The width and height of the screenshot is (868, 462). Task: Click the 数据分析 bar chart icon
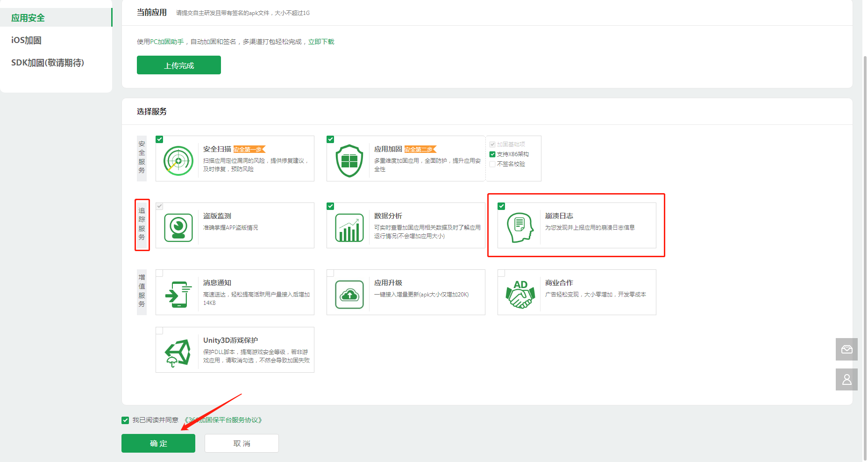pyautogui.click(x=349, y=228)
